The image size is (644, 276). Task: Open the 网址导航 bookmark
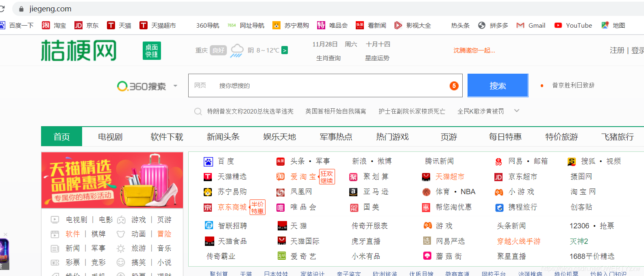246,25
